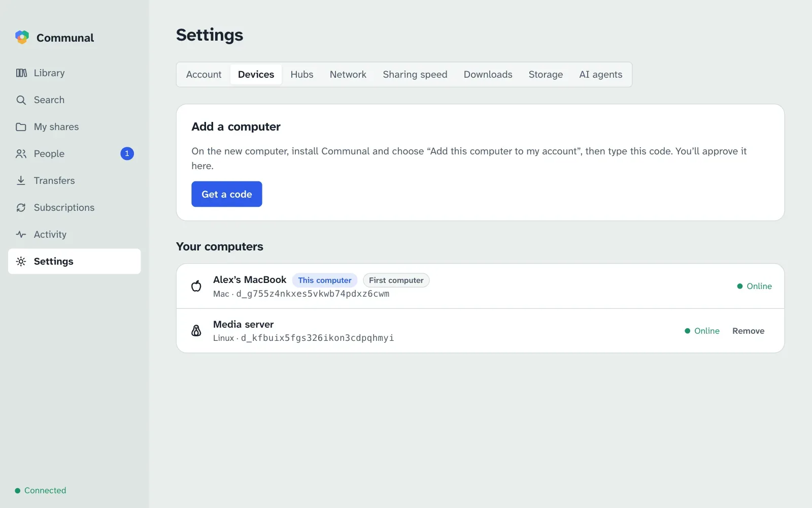Select the Devices tab
Image resolution: width=812 pixels, height=508 pixels.
256,75
